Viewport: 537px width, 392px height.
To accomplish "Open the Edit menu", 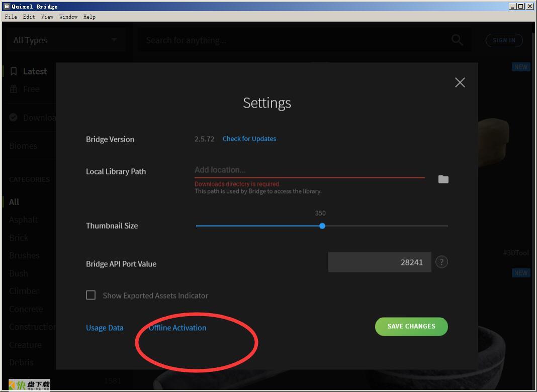I will click(x=29, y=17).
